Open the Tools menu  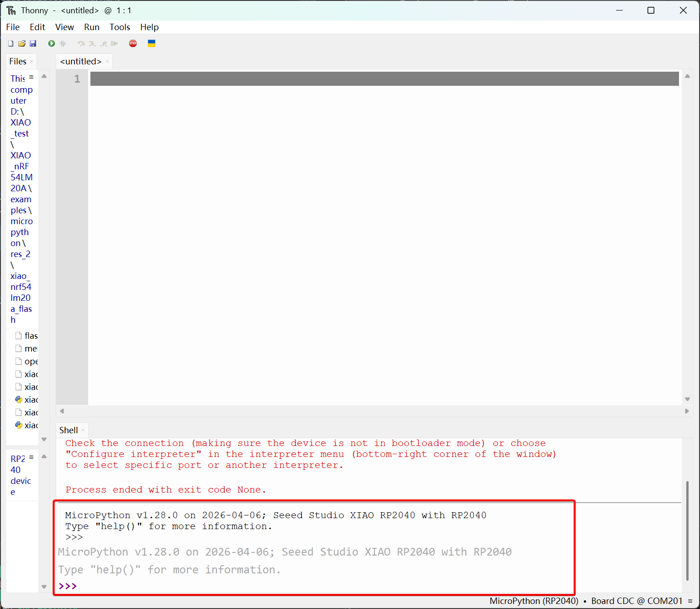click(x=120, y=27)
